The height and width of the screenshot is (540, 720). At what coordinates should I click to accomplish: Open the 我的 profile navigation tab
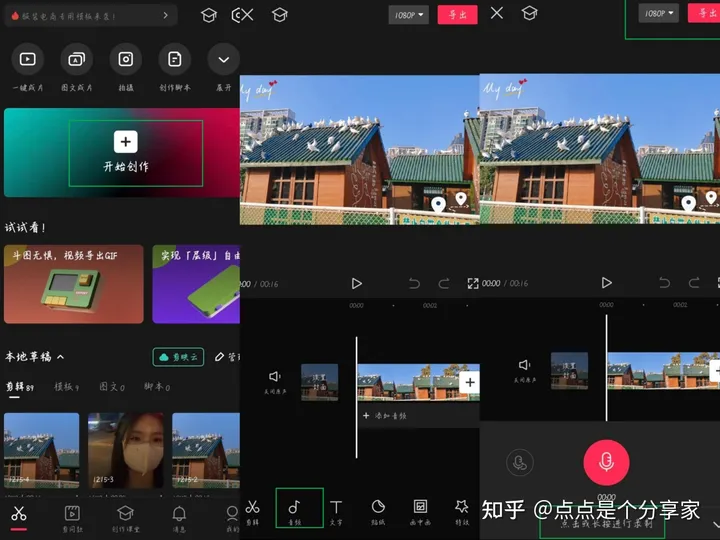[x=232, y=519]
